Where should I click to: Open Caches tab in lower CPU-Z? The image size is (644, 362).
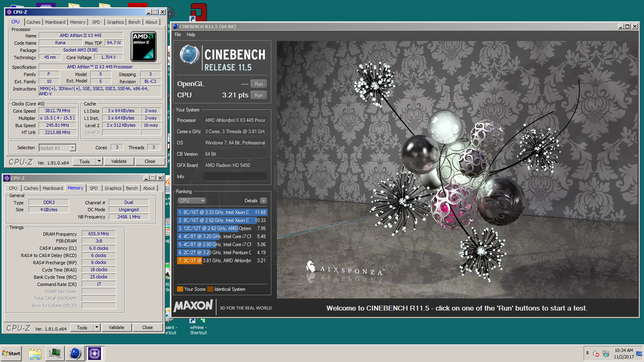point(31,188)
